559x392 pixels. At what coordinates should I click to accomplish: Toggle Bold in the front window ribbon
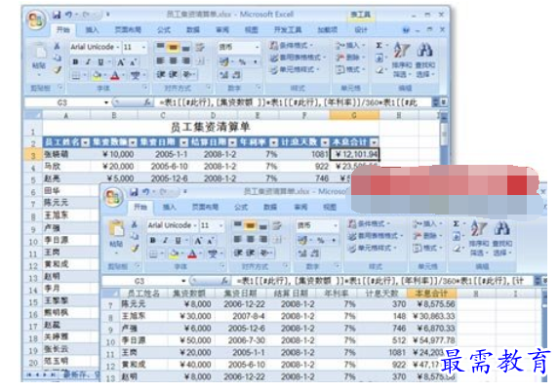[x=153, y=241]
